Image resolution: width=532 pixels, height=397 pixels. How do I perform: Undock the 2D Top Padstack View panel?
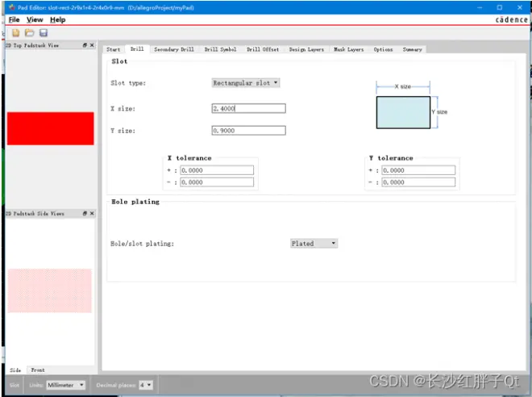(x=85, y=45)
